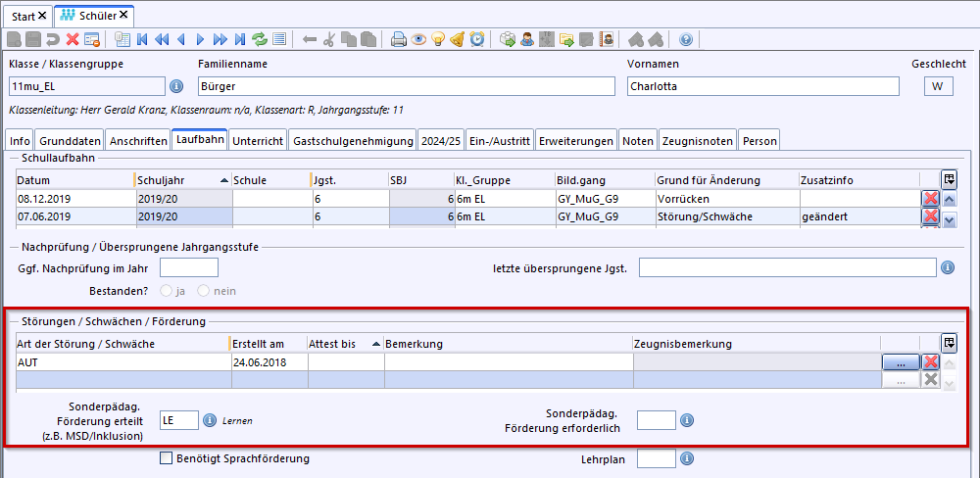Click the red X delete record toolbar icon
The image size is (980, 478).
click(x=73, y=39)
